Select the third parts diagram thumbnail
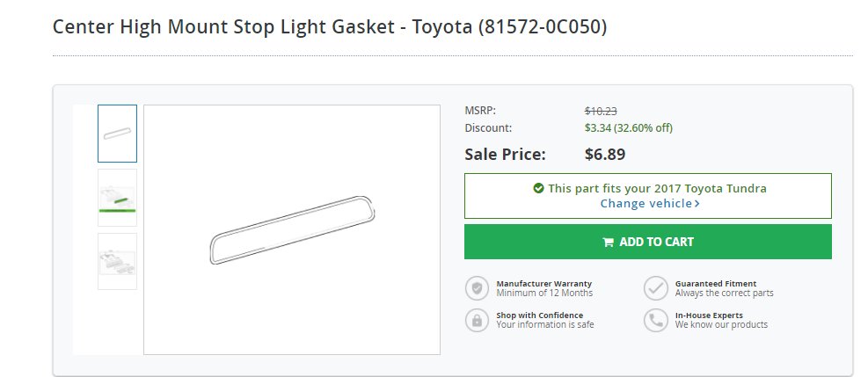This screenshot has width=868, height=377. (x=117, y=262)
